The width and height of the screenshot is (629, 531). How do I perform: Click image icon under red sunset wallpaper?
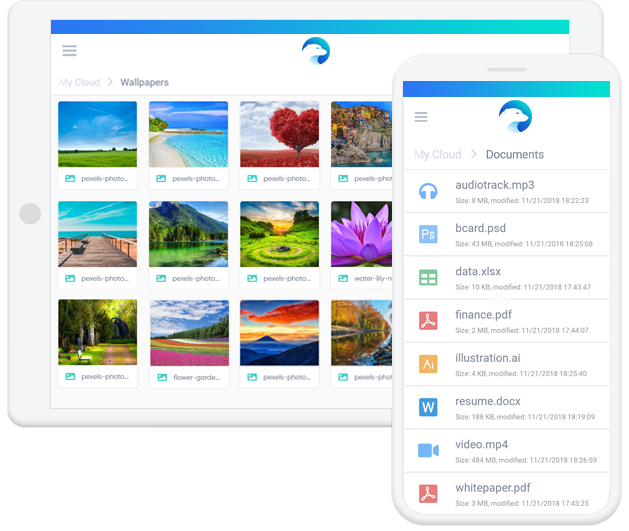click(x=252, y=377)
